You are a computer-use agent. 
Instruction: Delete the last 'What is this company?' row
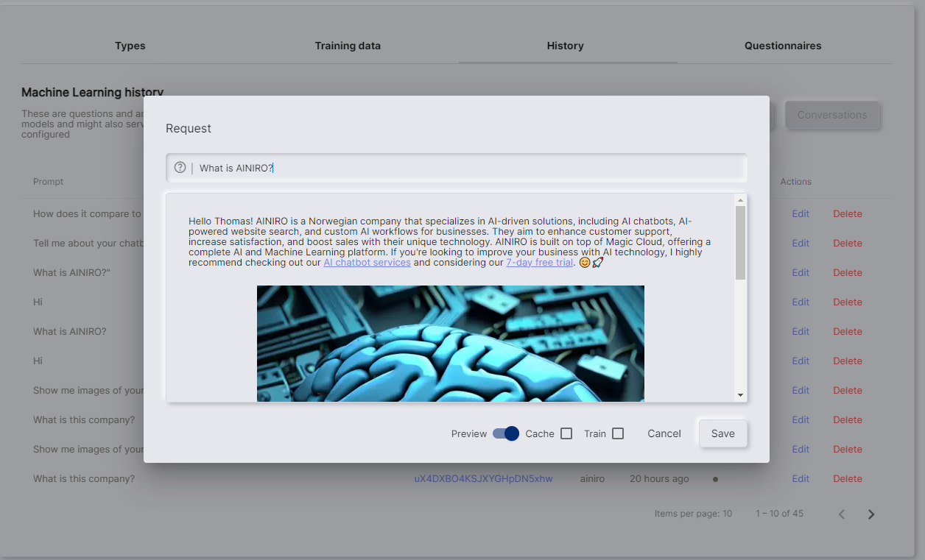(848, 478)
